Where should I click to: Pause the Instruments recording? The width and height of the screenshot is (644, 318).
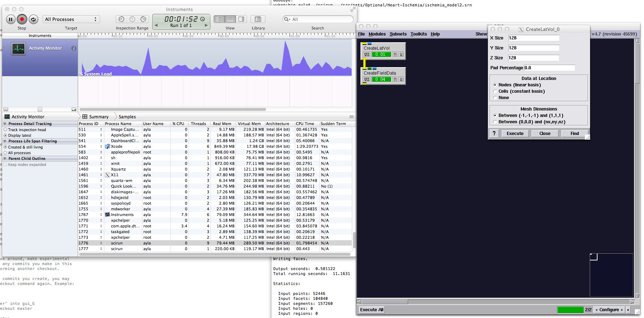point(11,20)
